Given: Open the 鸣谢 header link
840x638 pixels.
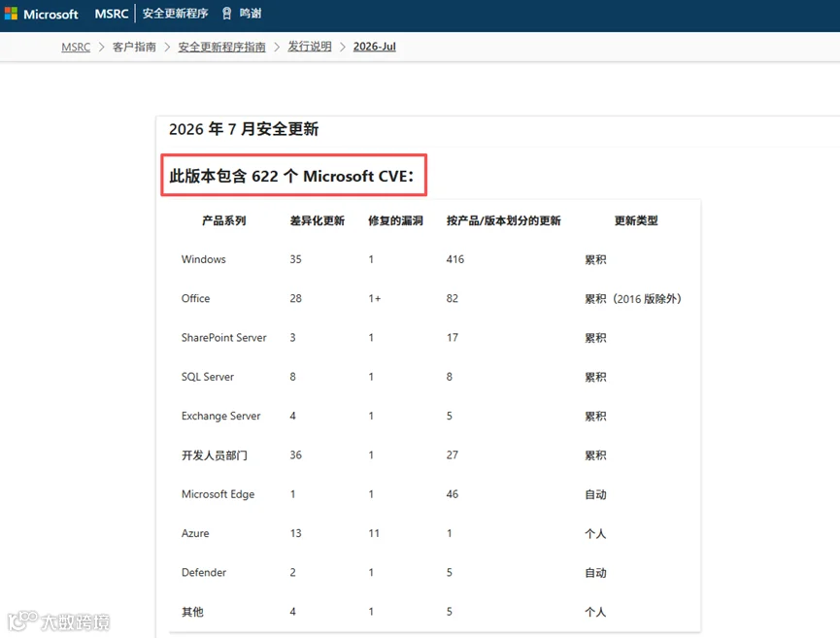Looking at the screenshot, I should pos(251,14).
